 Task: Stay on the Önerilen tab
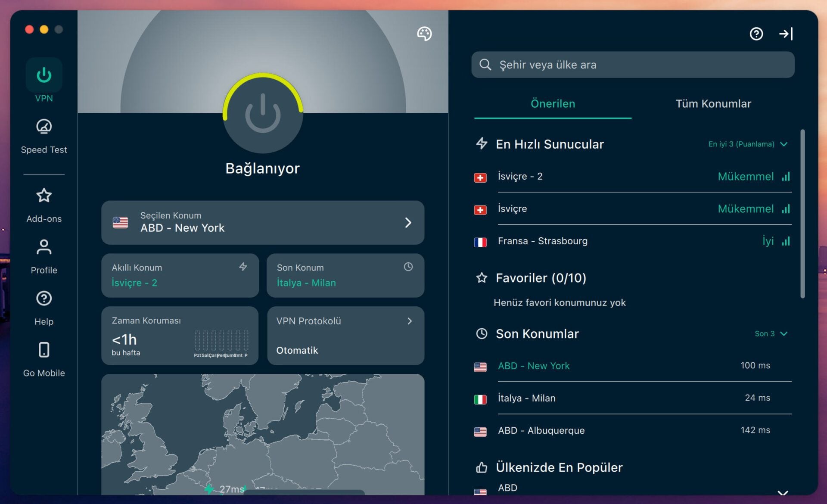552,103
